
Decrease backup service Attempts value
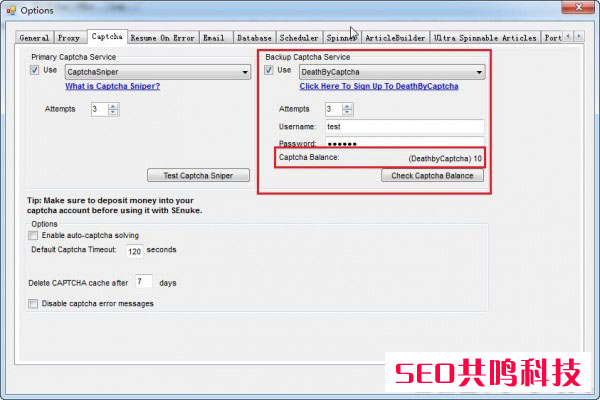click(x=347, y=112)
